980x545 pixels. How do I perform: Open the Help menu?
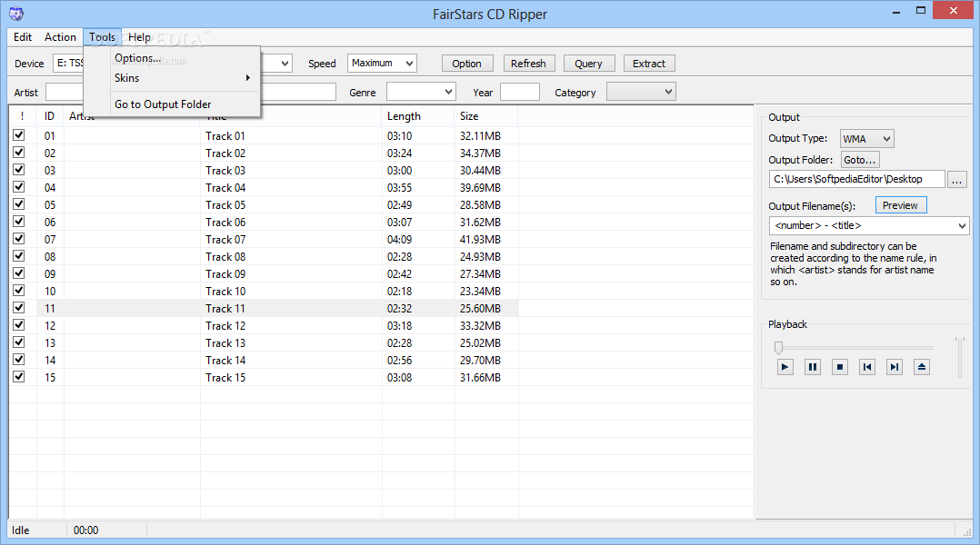click(x=139, y=37)
